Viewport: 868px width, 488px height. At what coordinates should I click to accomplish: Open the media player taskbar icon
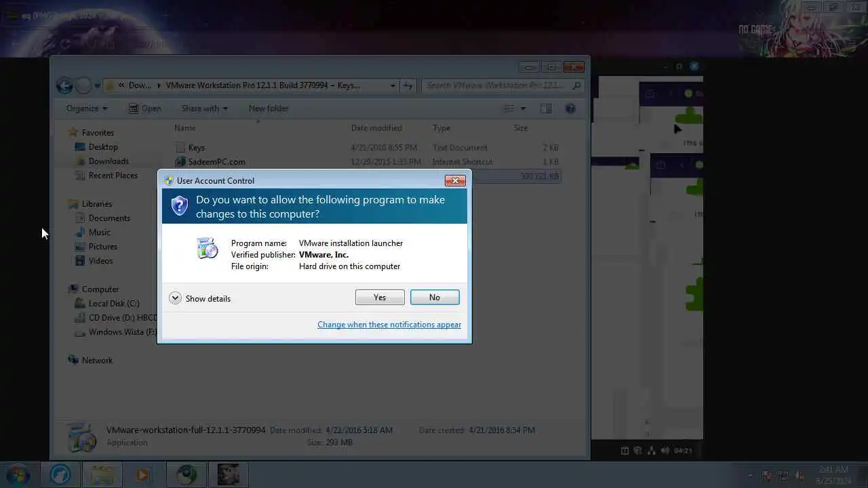point(143,474)
